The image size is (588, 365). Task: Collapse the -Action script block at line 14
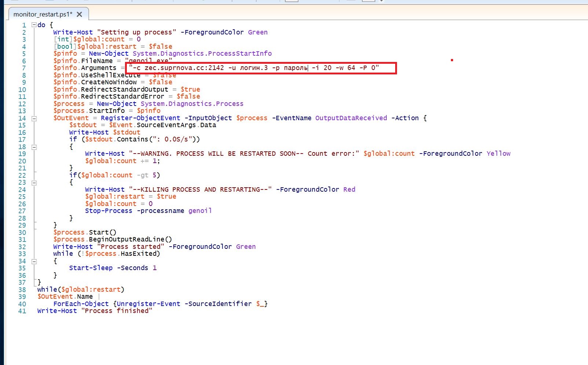34,118
